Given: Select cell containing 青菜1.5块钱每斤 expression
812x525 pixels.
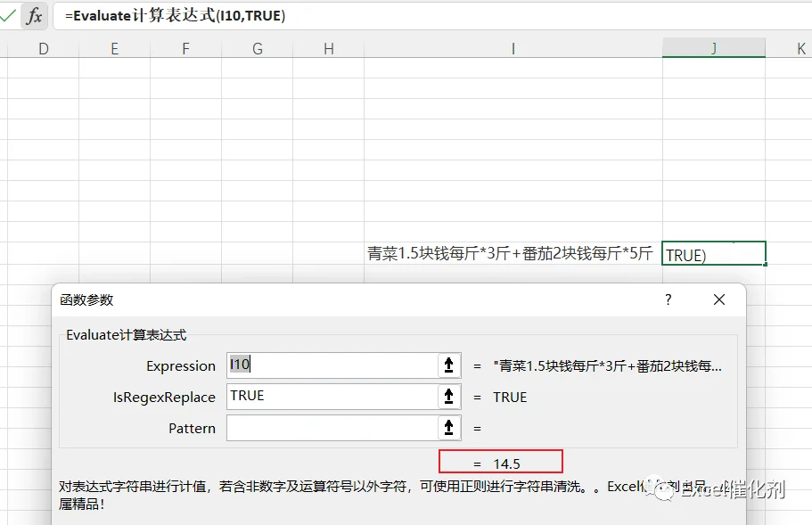Looking at the screenshot, I should click(x=513, y=253).
